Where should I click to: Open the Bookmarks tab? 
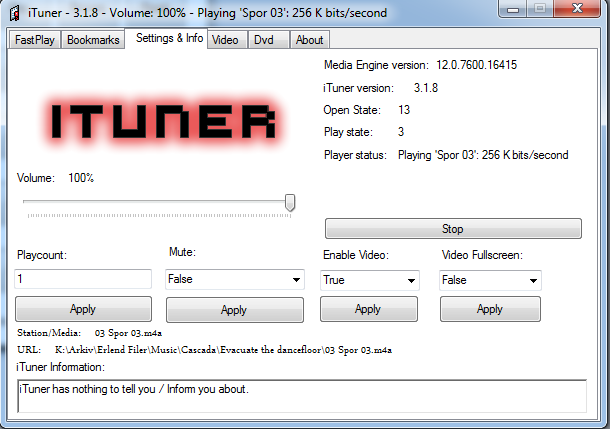(x=93, y=40)
